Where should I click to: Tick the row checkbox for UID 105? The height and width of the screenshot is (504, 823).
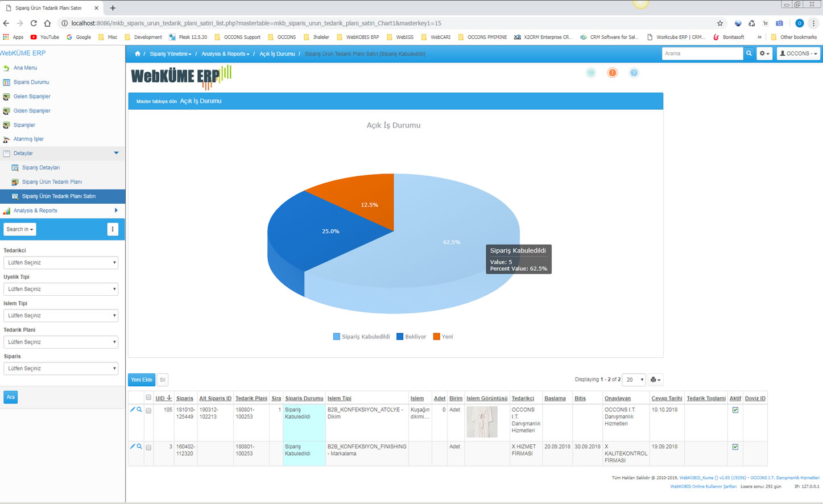(148, 411)
